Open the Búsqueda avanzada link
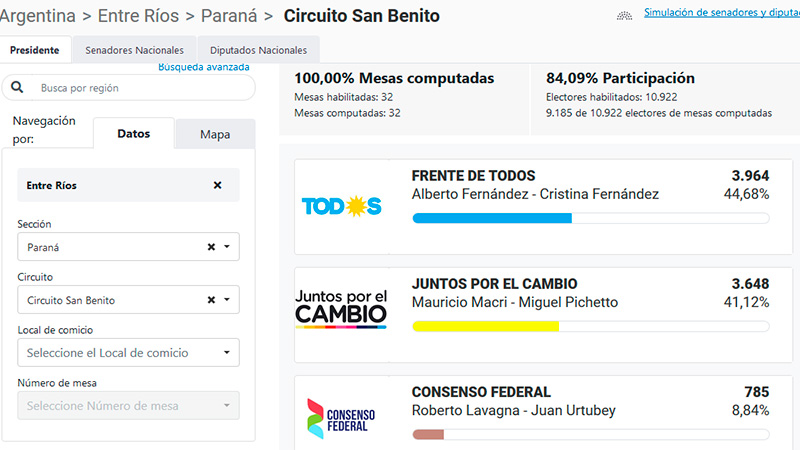The height and width of the screenshot is (450, 800). (204, 67)
